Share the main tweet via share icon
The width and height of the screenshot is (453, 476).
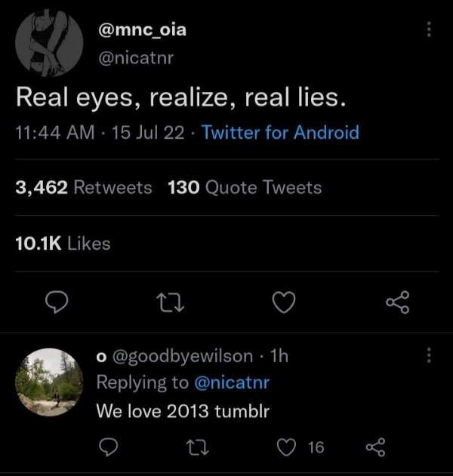[x=398, y=302]
